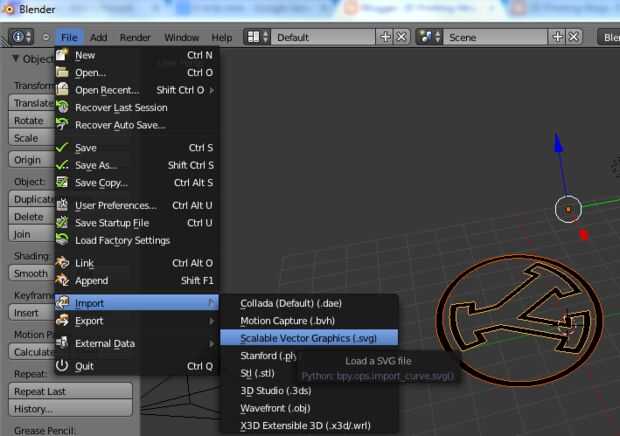Select Scalable Vector Graphics (.svg) import
This screenshot has width=620, height=436.
[309, 338]
